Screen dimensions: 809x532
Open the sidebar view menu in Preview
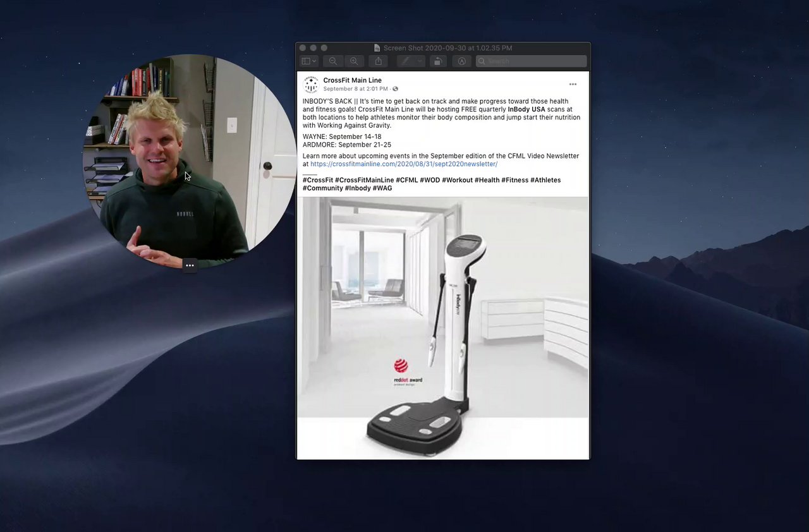coord(309,61)
